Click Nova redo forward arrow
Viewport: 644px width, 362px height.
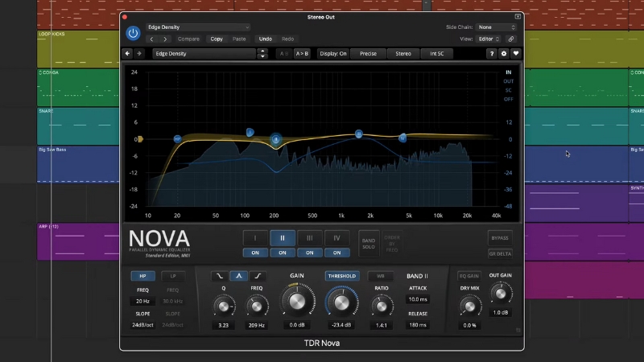click(x=139, y=53)
